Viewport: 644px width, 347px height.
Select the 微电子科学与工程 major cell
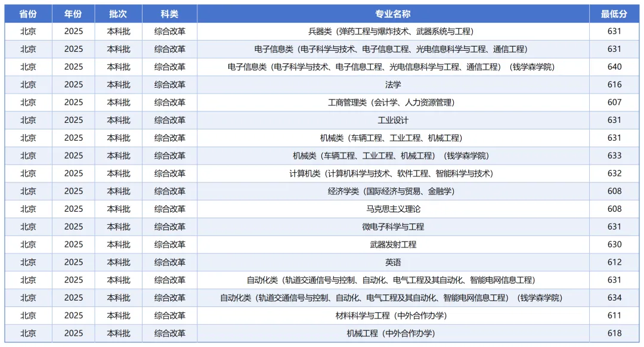tap(393, 227)
